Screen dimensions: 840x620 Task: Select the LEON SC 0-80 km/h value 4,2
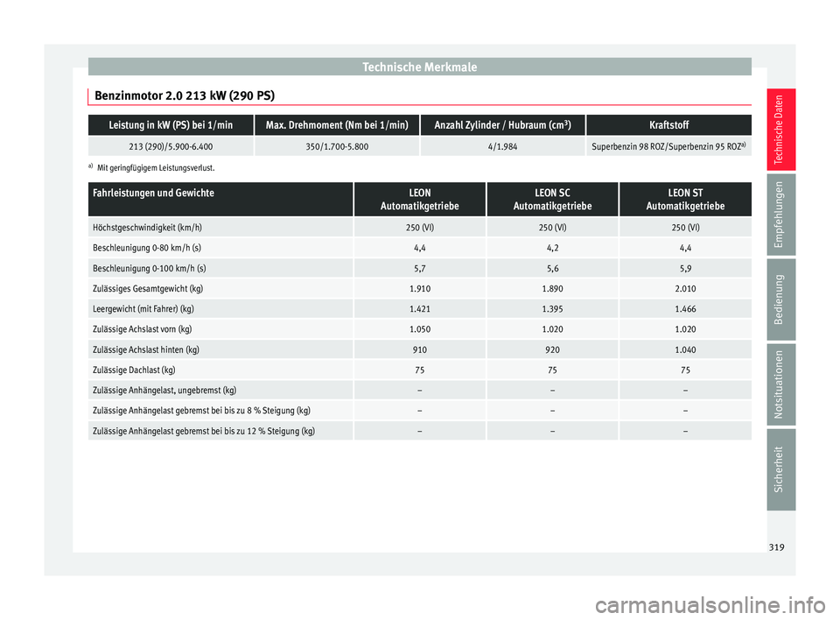[x=552, y=248]
